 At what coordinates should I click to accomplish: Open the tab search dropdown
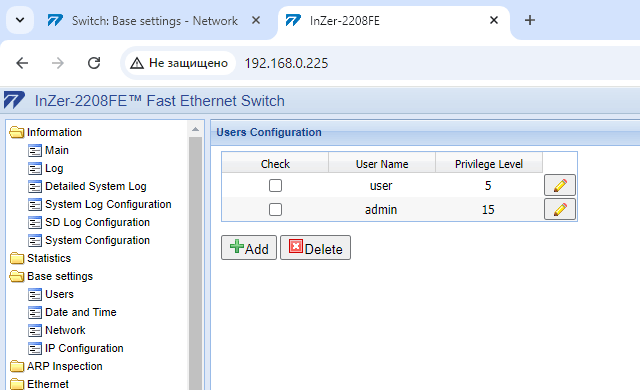20,20
